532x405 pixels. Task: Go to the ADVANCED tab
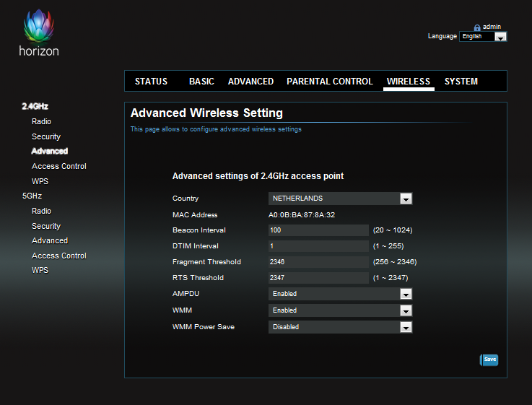pyautogui.click(x=250, y=82)
